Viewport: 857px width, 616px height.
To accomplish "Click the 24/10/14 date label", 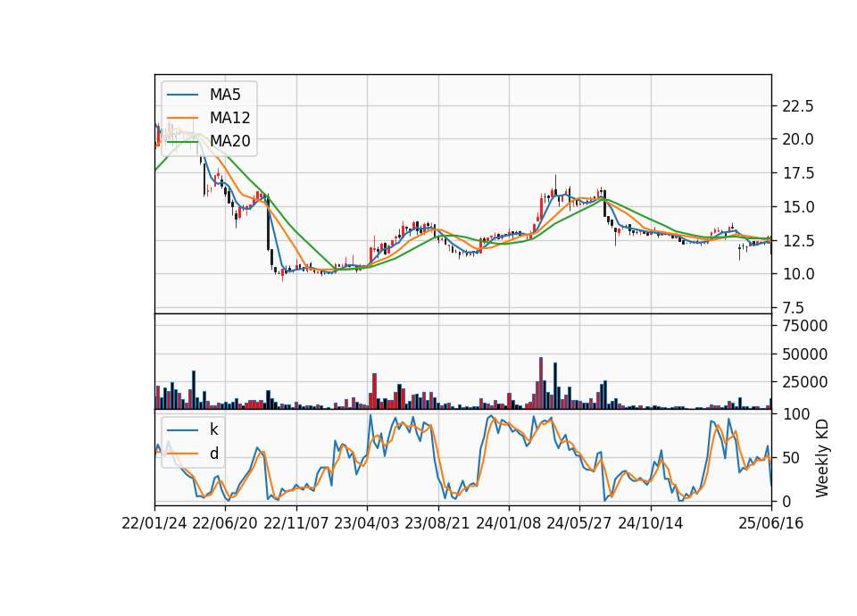I will click(651, 523).
